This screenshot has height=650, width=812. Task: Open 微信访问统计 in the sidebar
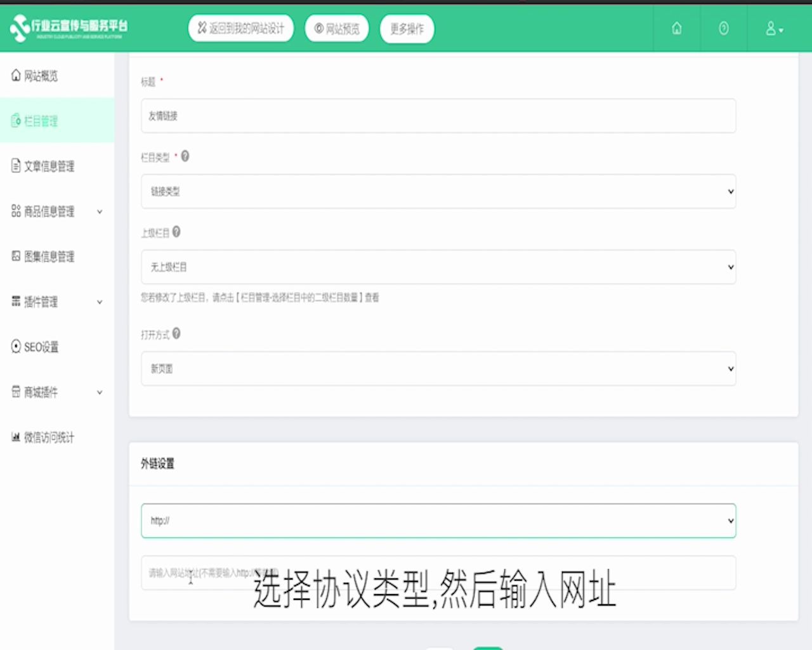click(x=57, y=437)
